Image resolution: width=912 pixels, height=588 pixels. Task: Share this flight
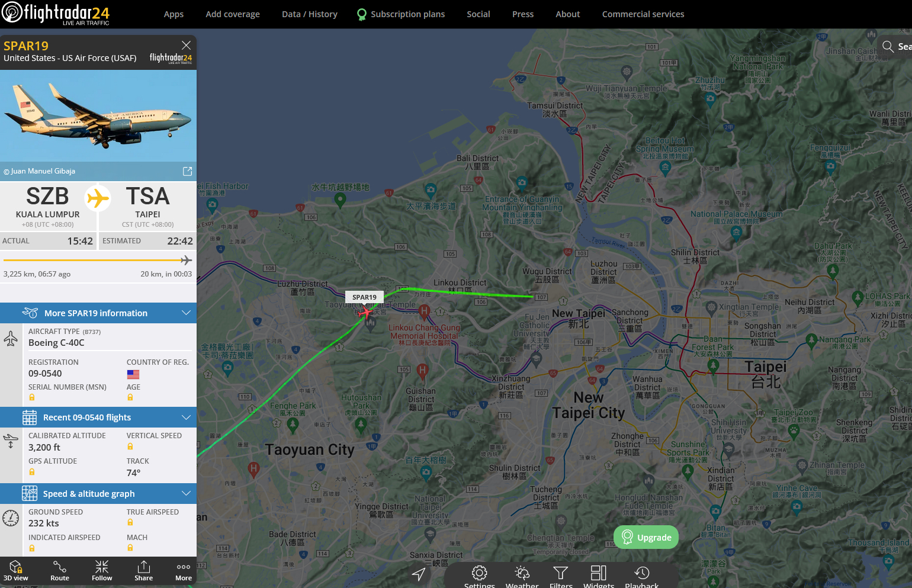pos(143,571)
